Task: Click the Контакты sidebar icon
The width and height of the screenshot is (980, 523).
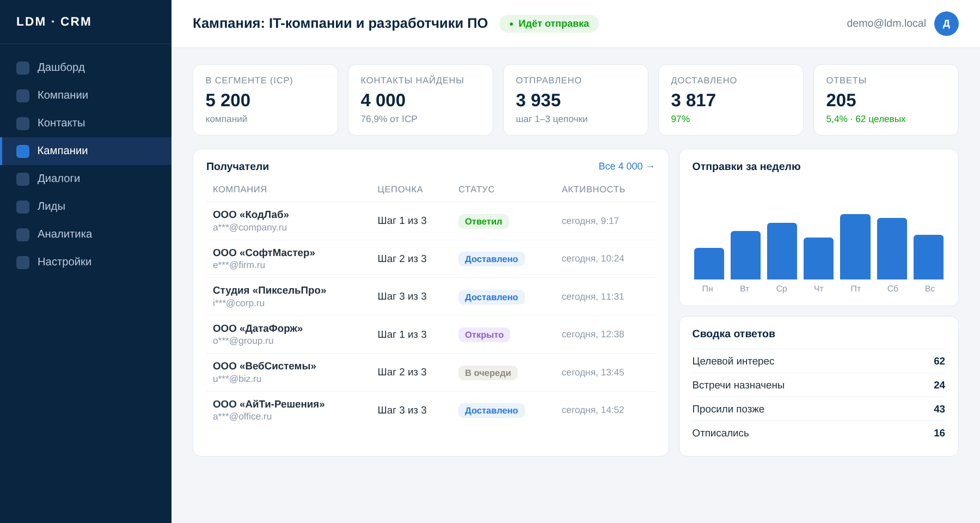Action: [23, 124]
